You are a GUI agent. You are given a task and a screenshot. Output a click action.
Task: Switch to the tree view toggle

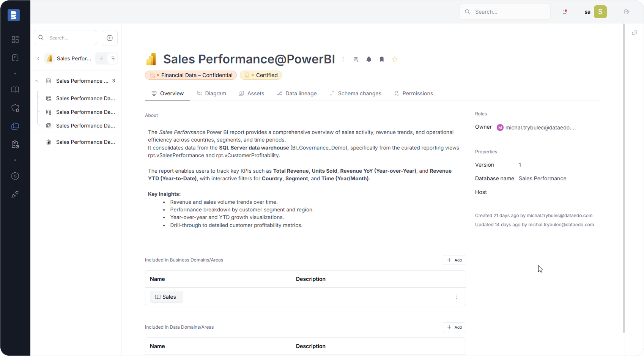[113, 58]
